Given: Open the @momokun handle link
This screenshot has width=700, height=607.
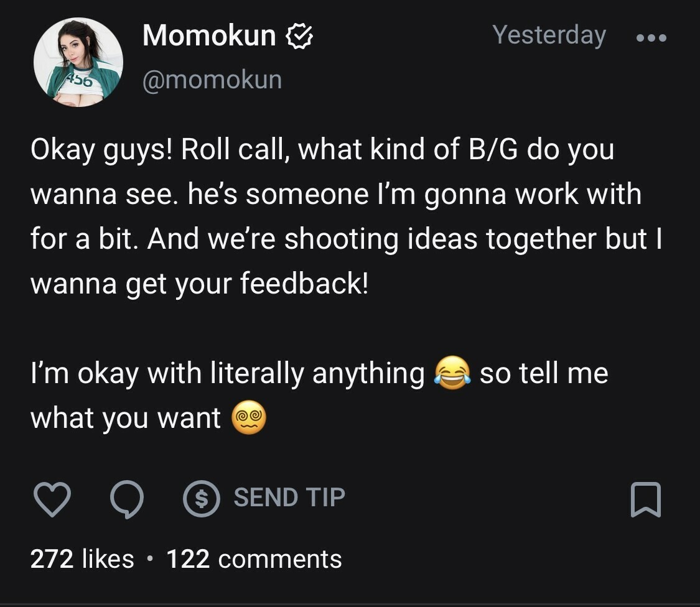Looking at the screenshot, I should (x=212, y=80).
